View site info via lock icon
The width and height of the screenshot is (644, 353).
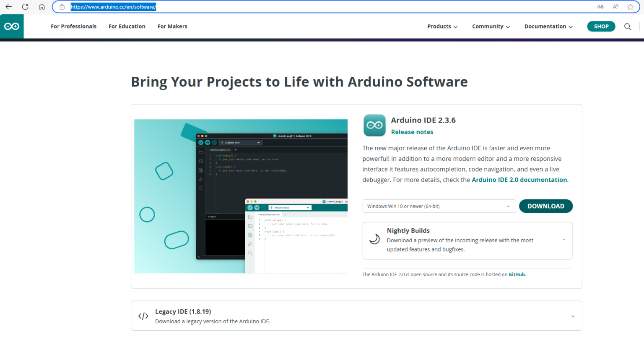point(62,7)
